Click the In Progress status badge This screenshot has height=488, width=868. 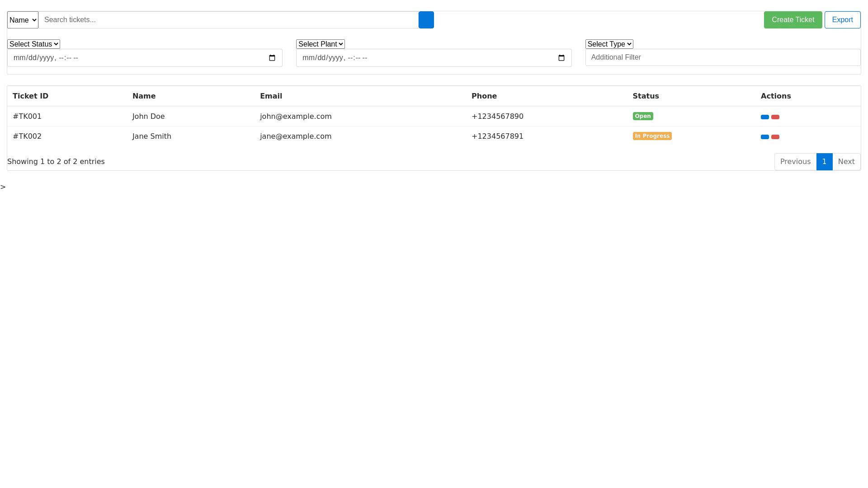click(x=652, y=136)
